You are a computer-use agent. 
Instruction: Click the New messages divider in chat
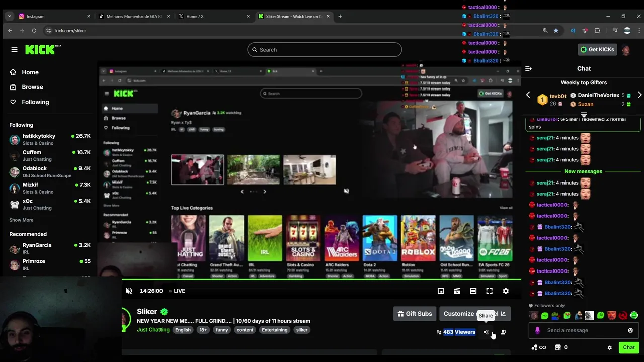click(x=583, y=171)
